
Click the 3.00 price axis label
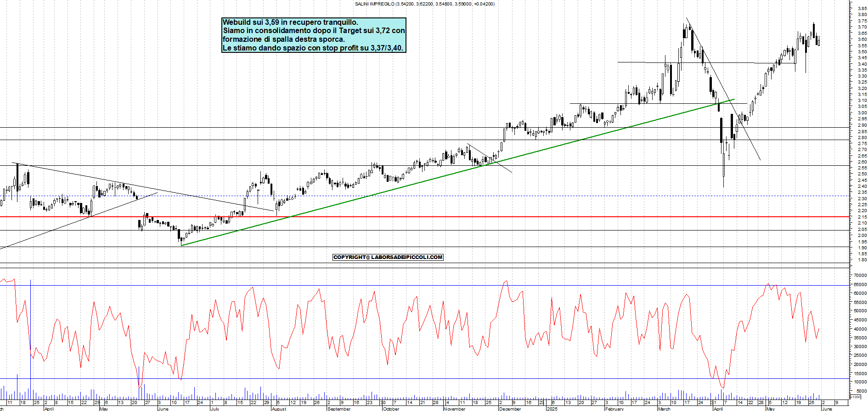click(862, 113)
